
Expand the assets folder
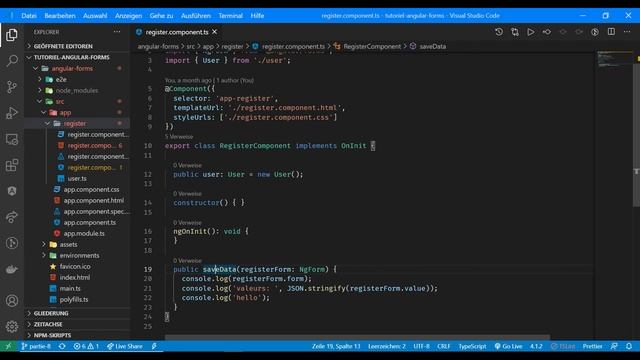pos(77,244)
